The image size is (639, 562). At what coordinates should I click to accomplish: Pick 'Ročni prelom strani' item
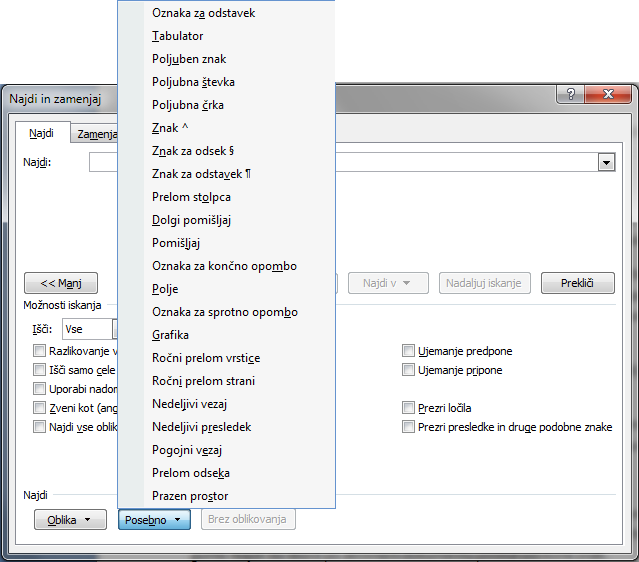[203, 381]
